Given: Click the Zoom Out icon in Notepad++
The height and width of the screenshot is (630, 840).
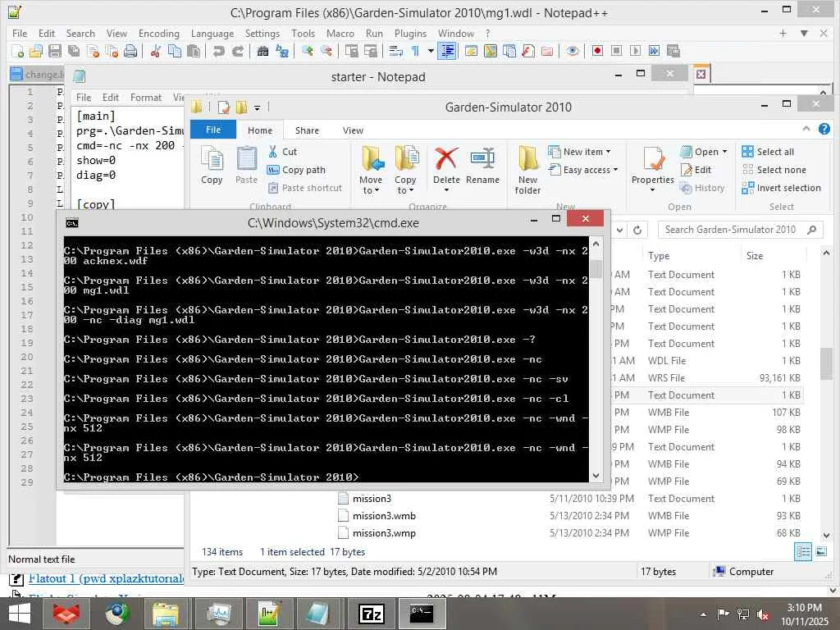Looking at the screenshot, I should (326, 51).
